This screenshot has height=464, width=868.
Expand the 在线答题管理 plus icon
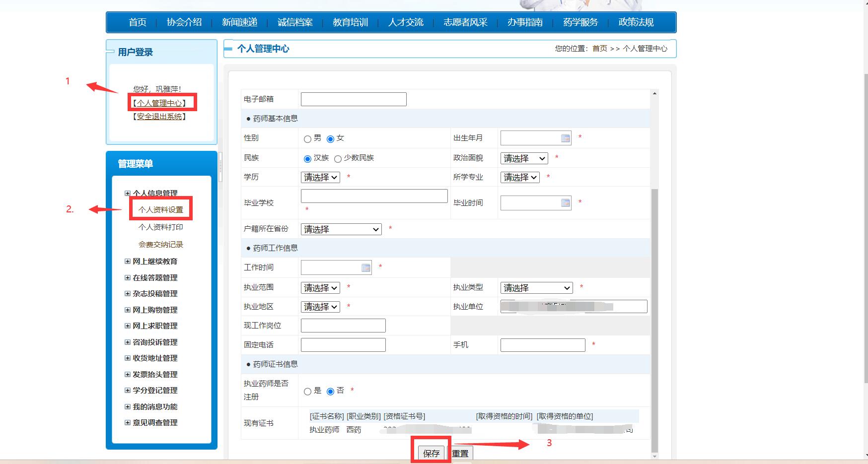point(128,278)
